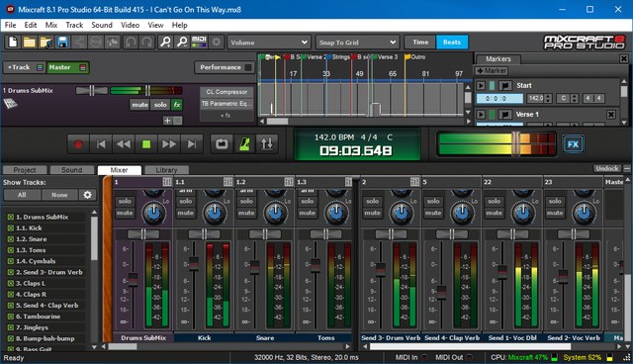Open preferences with the toolbar gear icon

coord(217,42)
